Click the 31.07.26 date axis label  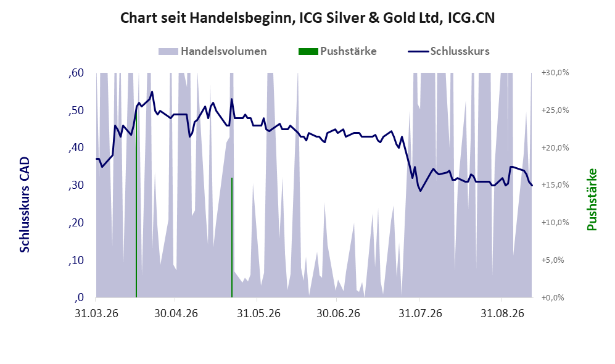(420, 314)
